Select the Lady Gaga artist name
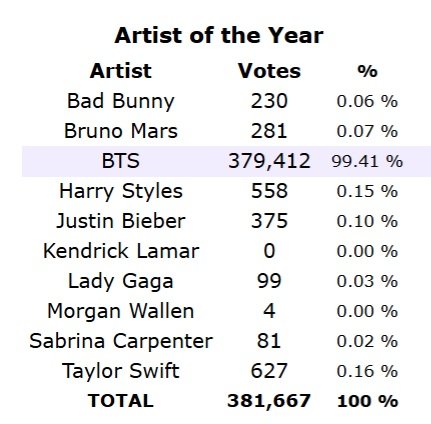The width and height of the screenshot is (431, 424). pos(121,281)
